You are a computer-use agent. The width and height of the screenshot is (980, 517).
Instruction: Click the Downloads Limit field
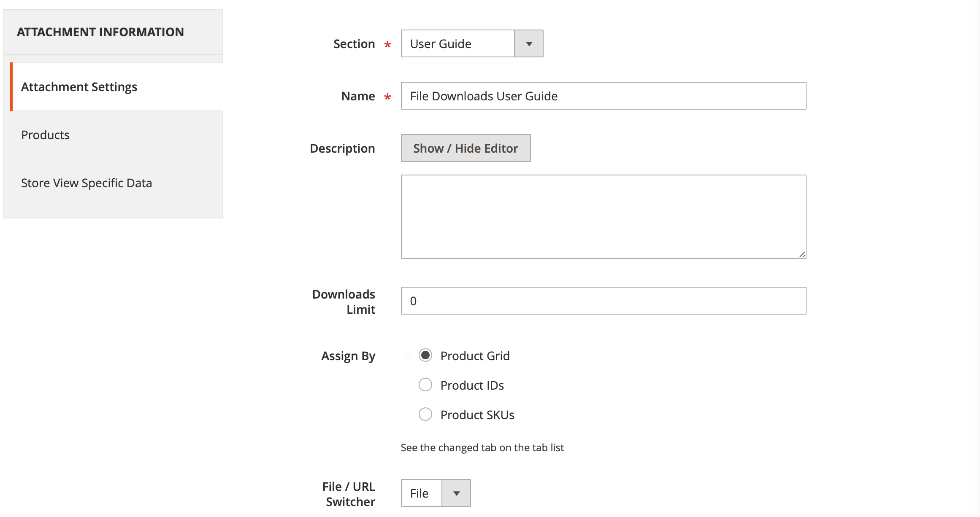click(x=604, y=301)
